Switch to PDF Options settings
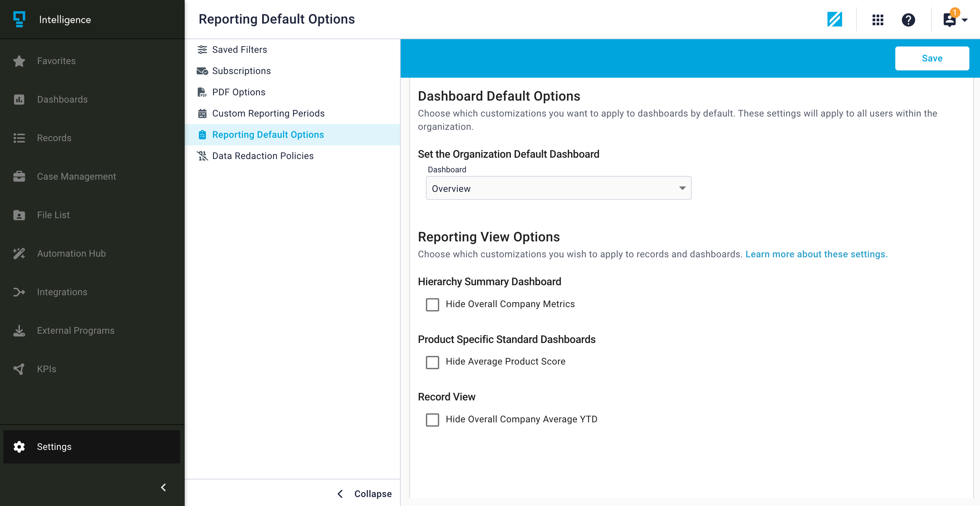The height and width of the screenshot is (506, 980). point(239,92)
